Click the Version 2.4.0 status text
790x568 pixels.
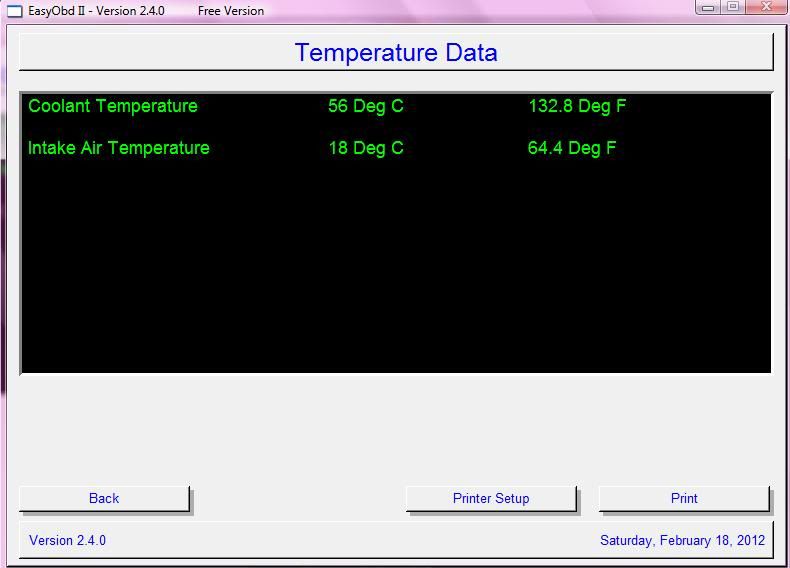[x=68, y=540]
